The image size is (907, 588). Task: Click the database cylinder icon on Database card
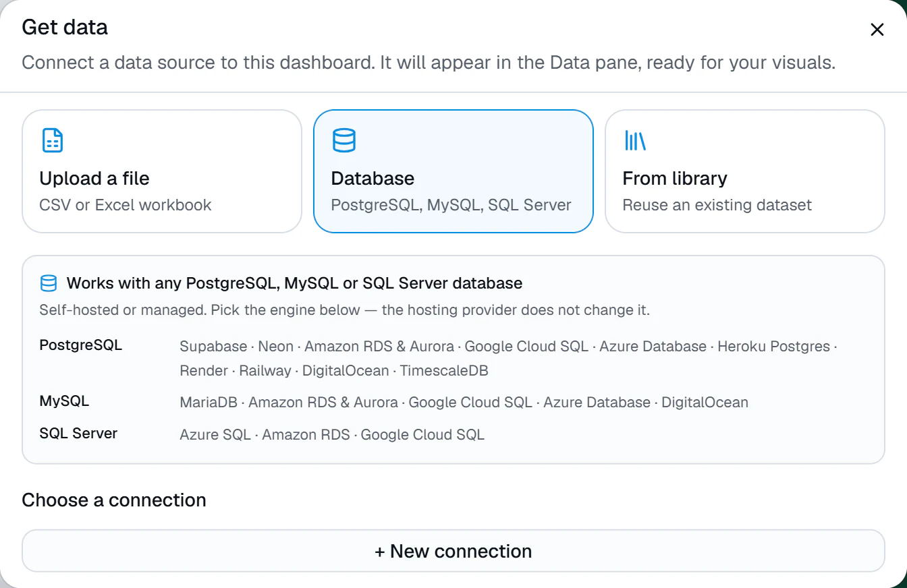[x=344, y=140]
